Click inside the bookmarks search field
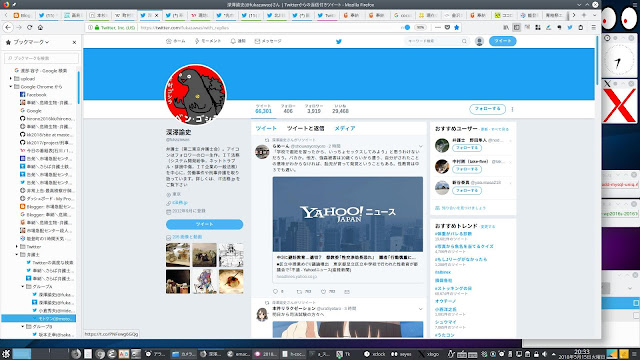 tap(41, 58)
